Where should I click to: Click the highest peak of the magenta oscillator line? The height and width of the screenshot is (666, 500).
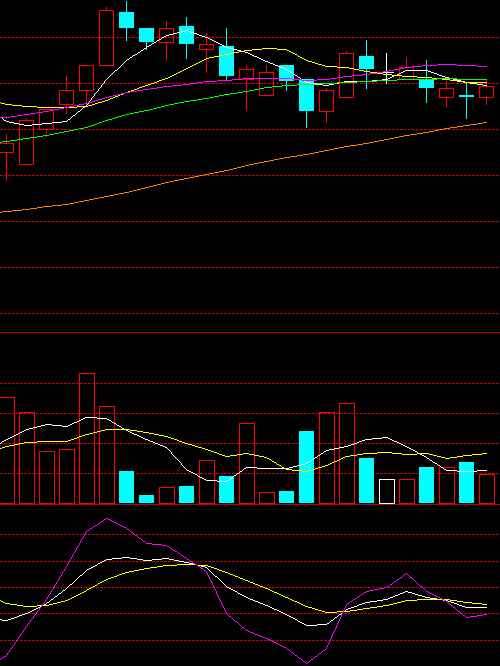pyautogui.click(x=107, y=519)
